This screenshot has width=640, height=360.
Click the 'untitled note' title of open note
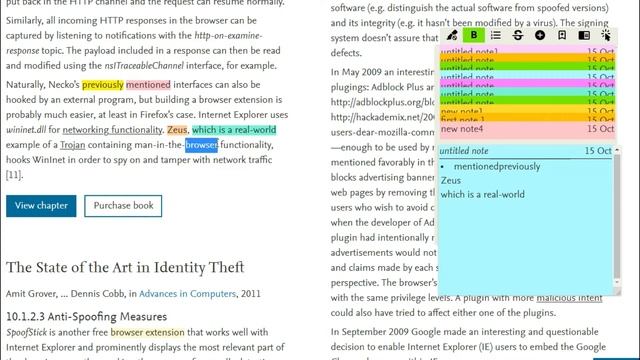tap(464, 151)
